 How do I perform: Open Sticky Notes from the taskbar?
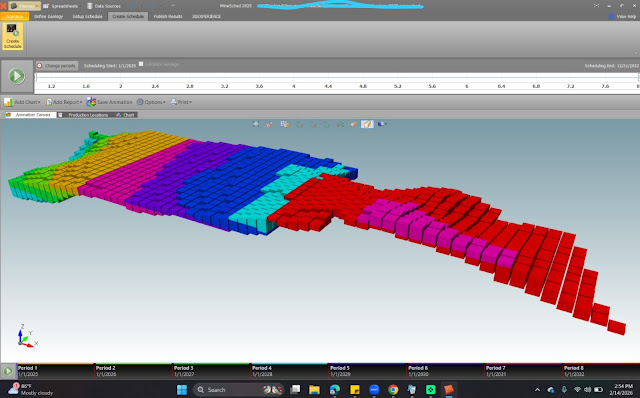355,389
